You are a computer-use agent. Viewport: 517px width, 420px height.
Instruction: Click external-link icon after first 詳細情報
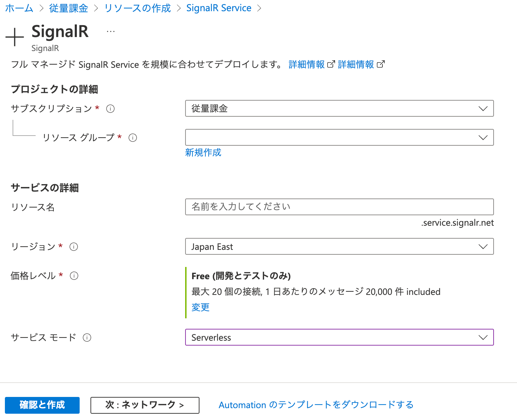[331, 64]
